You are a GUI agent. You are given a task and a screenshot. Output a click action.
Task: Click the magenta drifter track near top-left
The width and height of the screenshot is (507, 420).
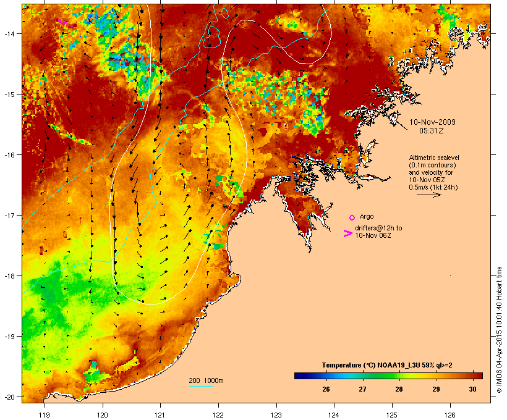(x=67, y=23)
